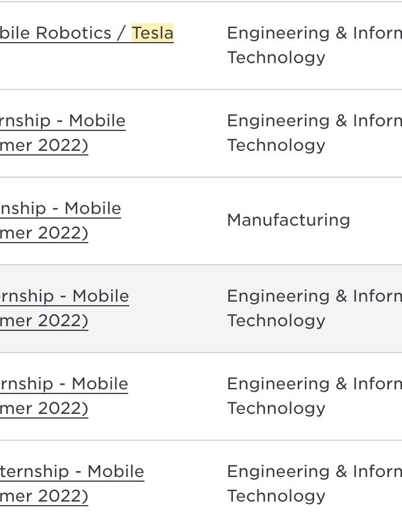The width and height of the screenshot is (402, 532).
Task: Click the Engineering category text in the gray highlighted row
Action: 314,308
